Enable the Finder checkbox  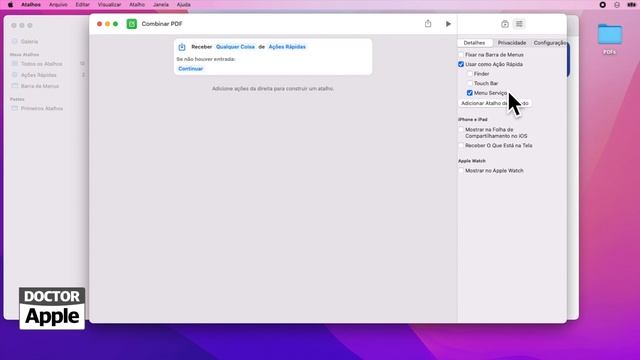pyautogui.click(x=469, y=74)
